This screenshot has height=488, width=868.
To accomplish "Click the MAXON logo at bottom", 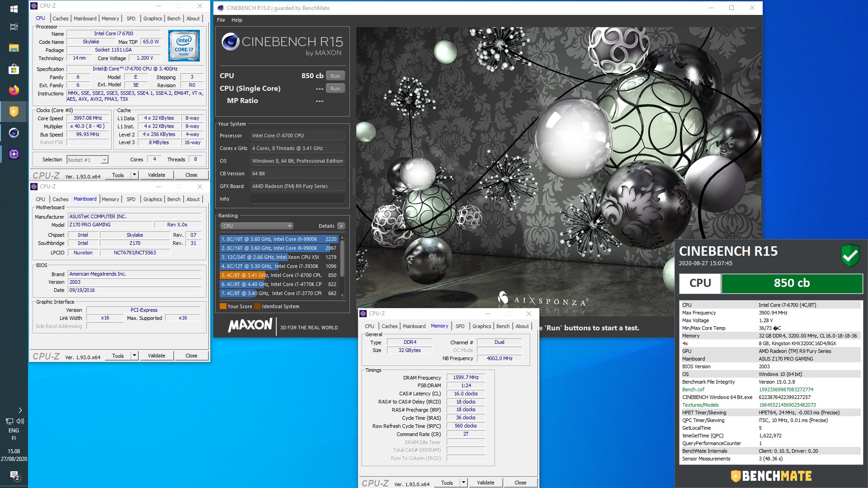I will tap(250, 325).
